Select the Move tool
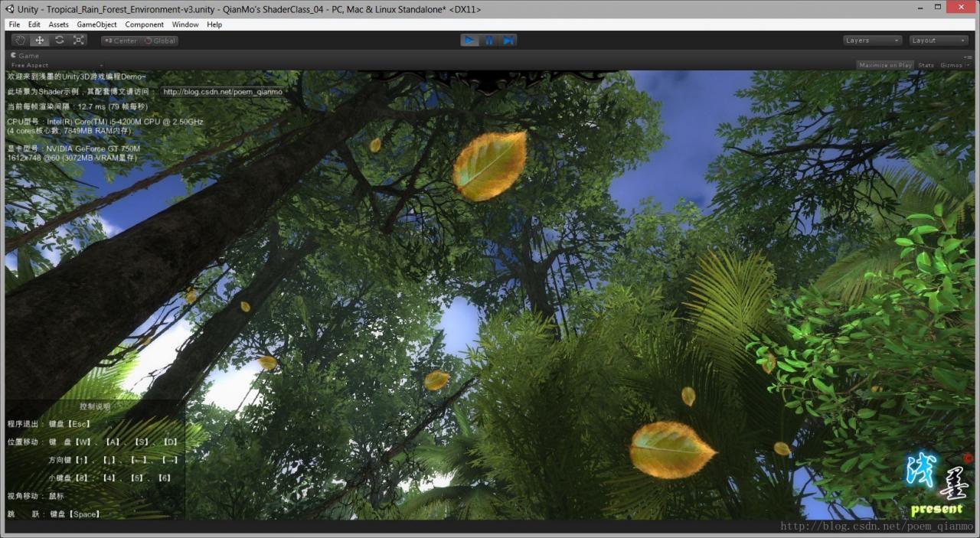 click(x=40, y=41)
